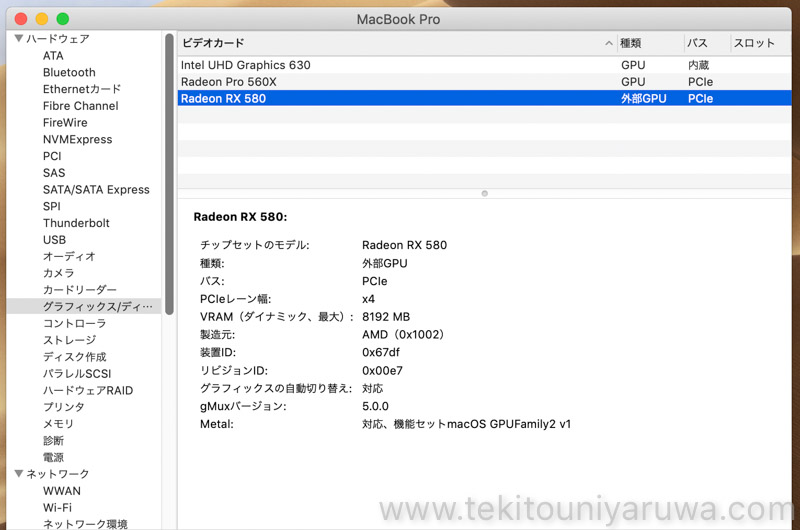Viewport: 800px width, 530px height.
Task: Select Wi-Fi in the sidebar
Action: point(57,508)
